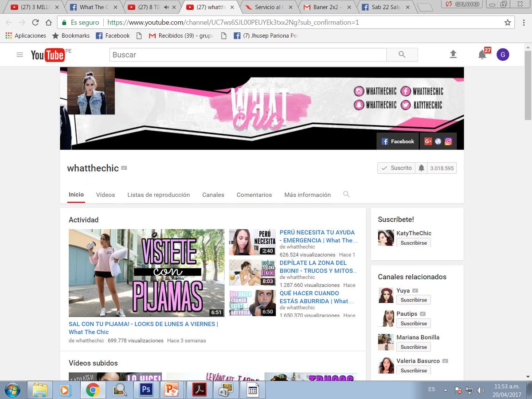Screen dimensions: 532x399
Task: Open Photoshop from the taskbar
Action: click(146, 390)
